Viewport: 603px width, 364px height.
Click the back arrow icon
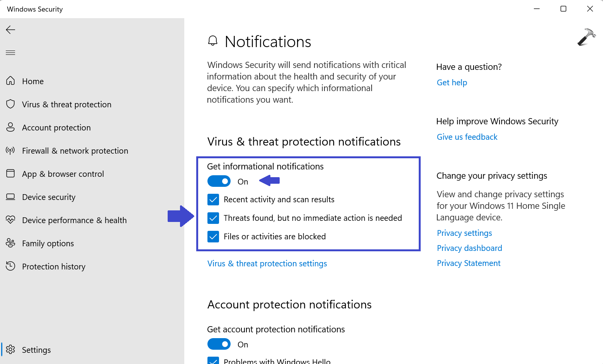point(10,30)
